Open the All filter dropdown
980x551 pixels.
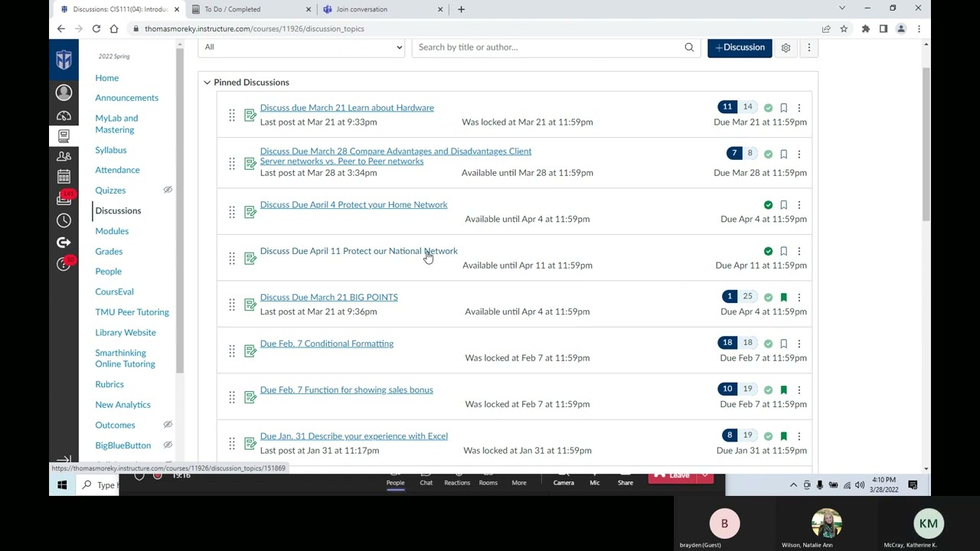coord(302,47)
